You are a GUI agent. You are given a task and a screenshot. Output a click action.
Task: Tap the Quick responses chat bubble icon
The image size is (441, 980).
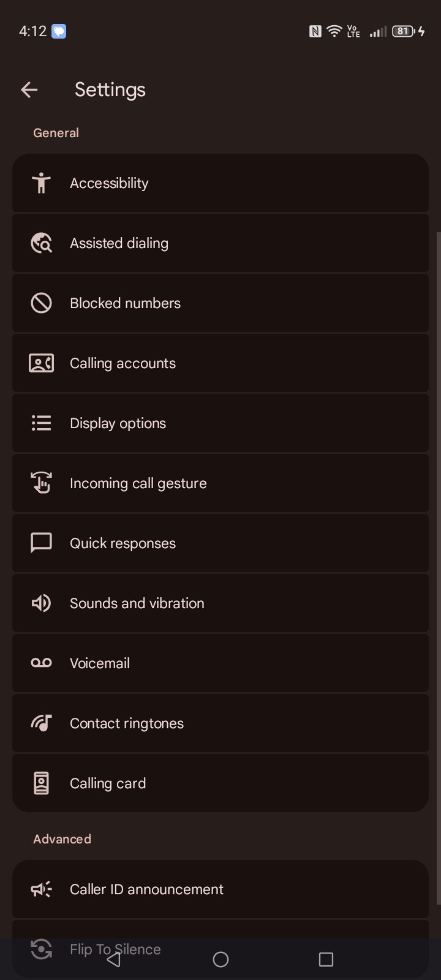[41, 543]
